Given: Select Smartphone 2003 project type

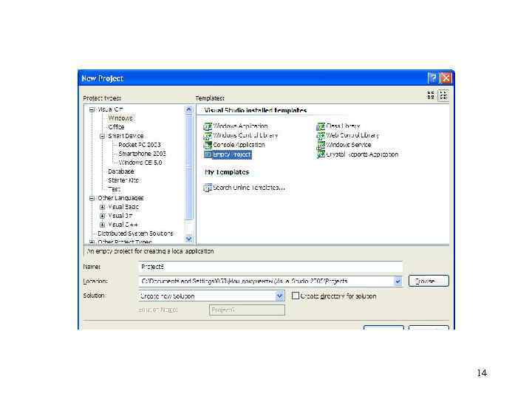Looking at the screenshot, I should pos(142,154).
